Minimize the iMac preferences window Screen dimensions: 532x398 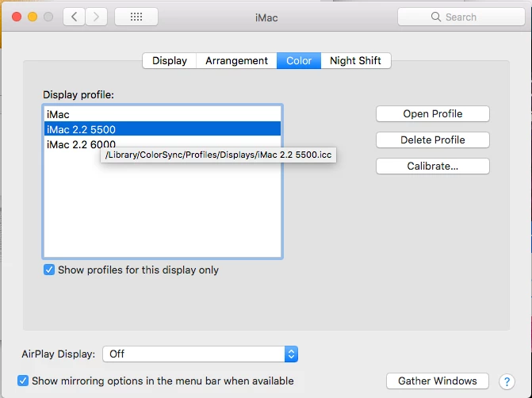point(33,17)
